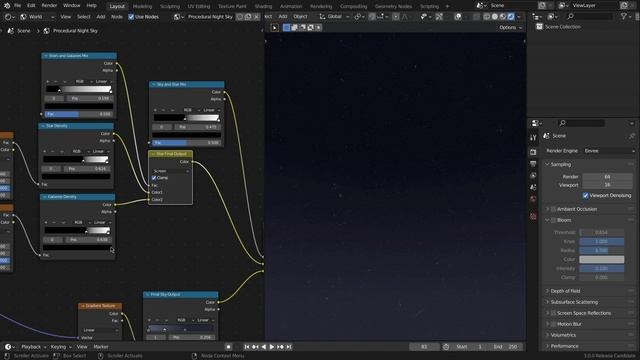Open the timeline Playback menu

33,347
